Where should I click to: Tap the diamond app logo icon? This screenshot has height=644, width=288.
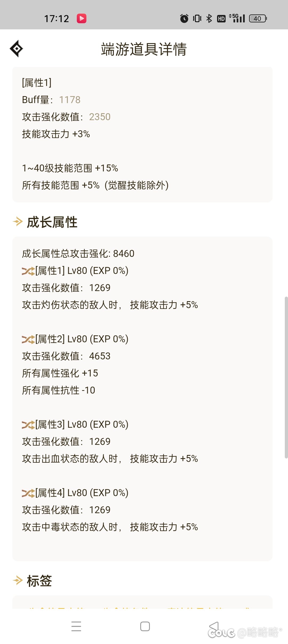click(17, 49)
